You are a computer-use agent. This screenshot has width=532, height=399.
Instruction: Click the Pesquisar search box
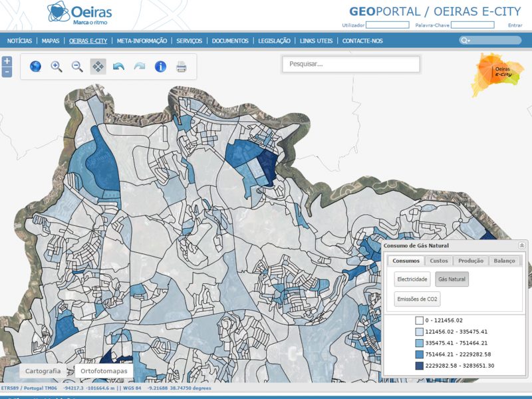click(351, 64)
